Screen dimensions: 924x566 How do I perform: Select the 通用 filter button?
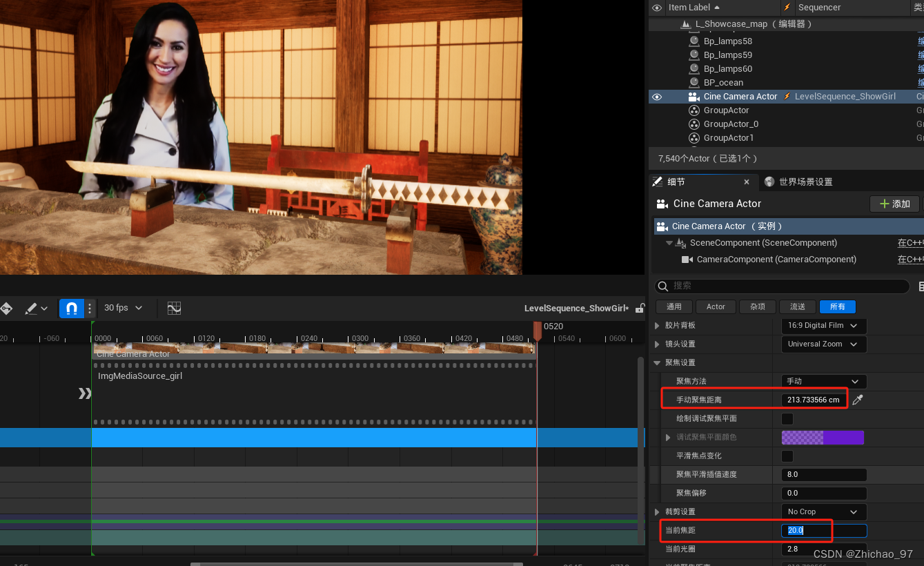click(x=674, y=306)
